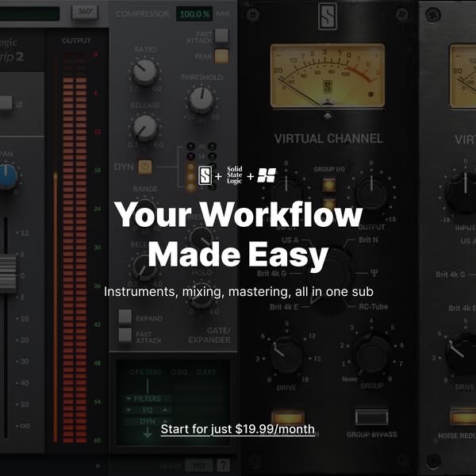Select first channel Brit 4k G model

[271, 273]
